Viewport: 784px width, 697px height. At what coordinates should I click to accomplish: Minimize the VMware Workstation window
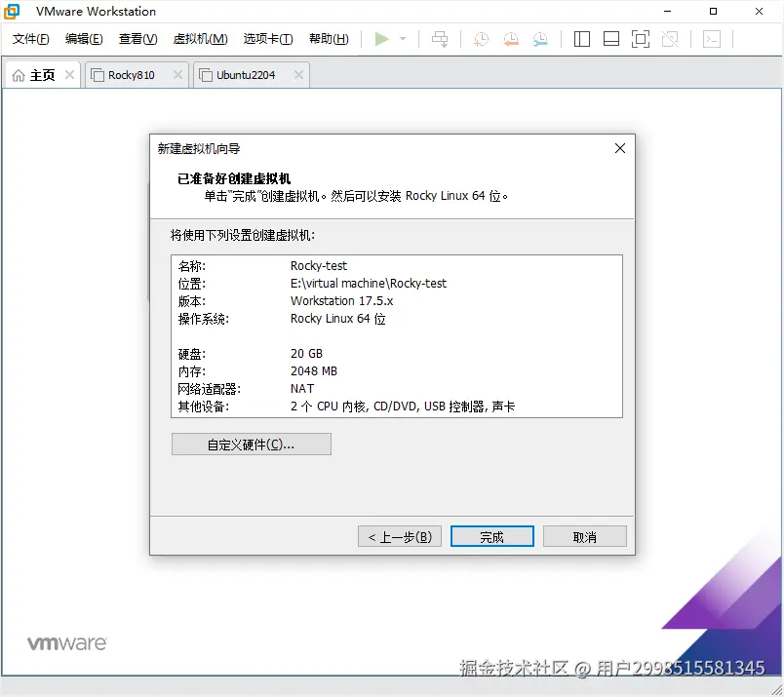point(667,11)
